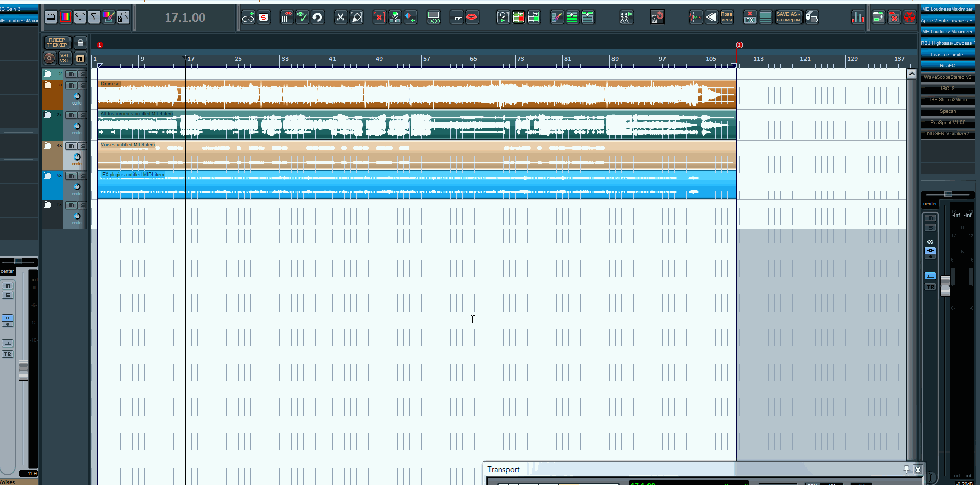Click the ПЛЕЕР ТРЕККЕР button
The image size is (980, 485).
(x=57, y=42)
